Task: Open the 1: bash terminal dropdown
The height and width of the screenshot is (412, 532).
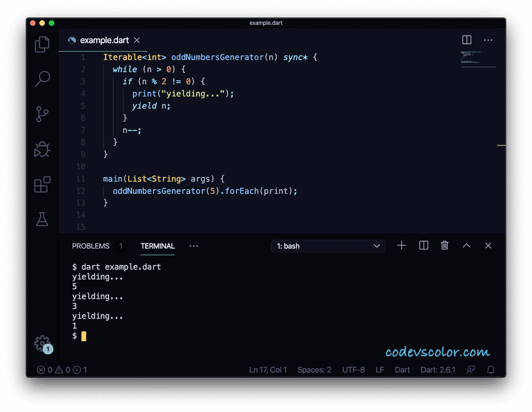Action: click(x=328, y=245)
